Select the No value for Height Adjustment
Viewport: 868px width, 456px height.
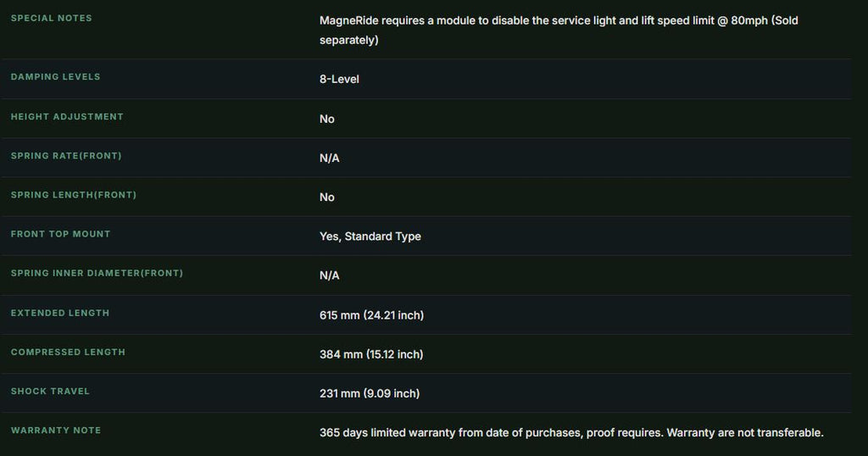[x=327, y=119]
